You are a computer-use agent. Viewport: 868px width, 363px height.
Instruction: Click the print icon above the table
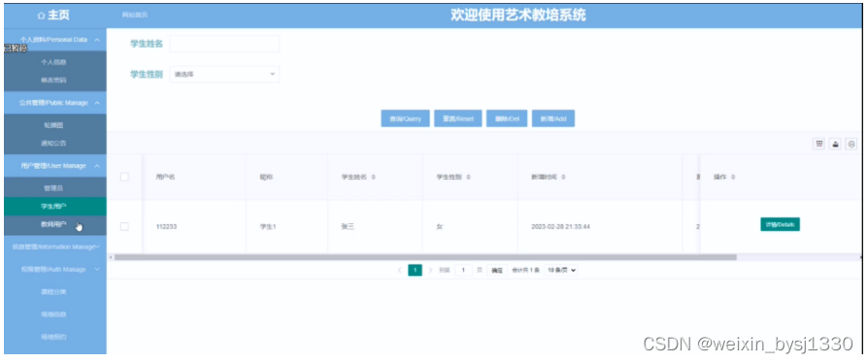[851, 144]
